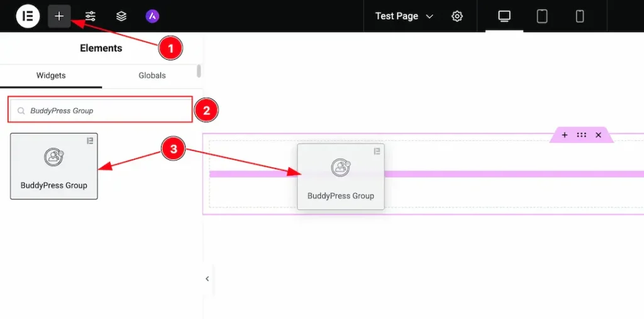Open the Structure layers icon
Viewport: 644px width, 319px height.
point(121,16)
